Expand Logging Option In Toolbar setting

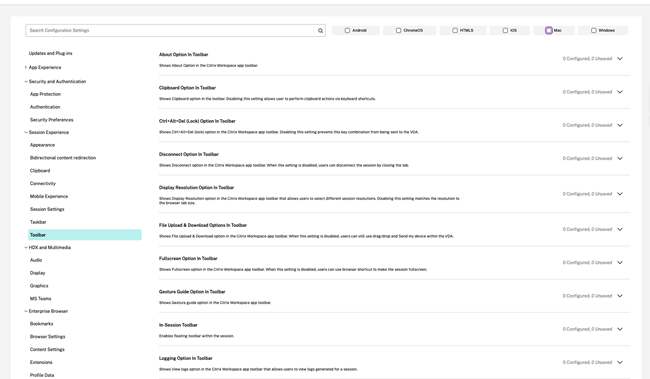[620, 362]
